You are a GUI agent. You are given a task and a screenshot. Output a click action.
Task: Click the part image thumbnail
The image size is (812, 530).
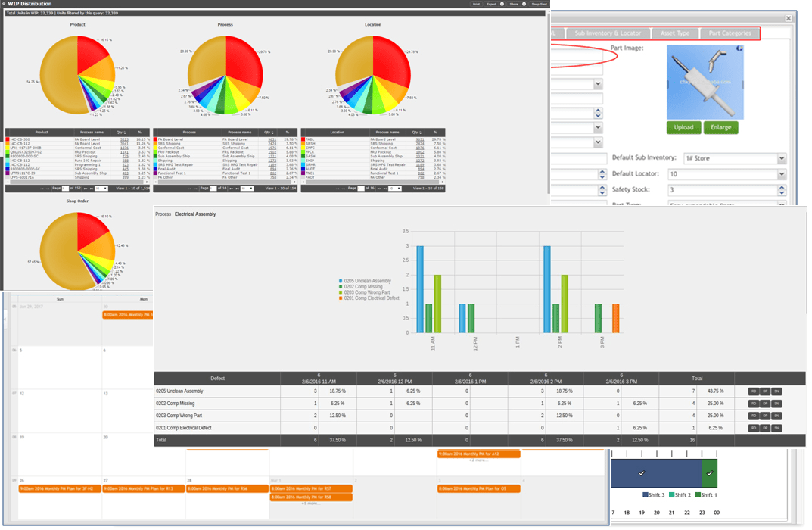click(705, 82)
